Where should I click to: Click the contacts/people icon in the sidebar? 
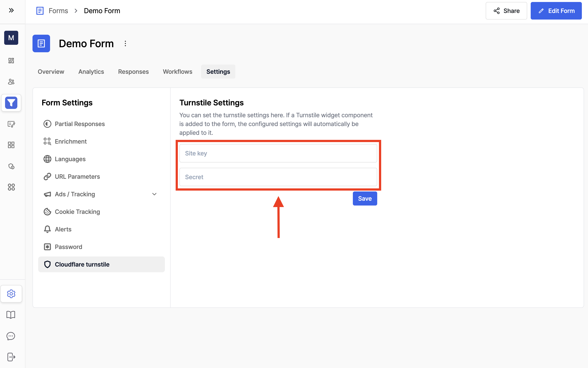tap(11, 81)
